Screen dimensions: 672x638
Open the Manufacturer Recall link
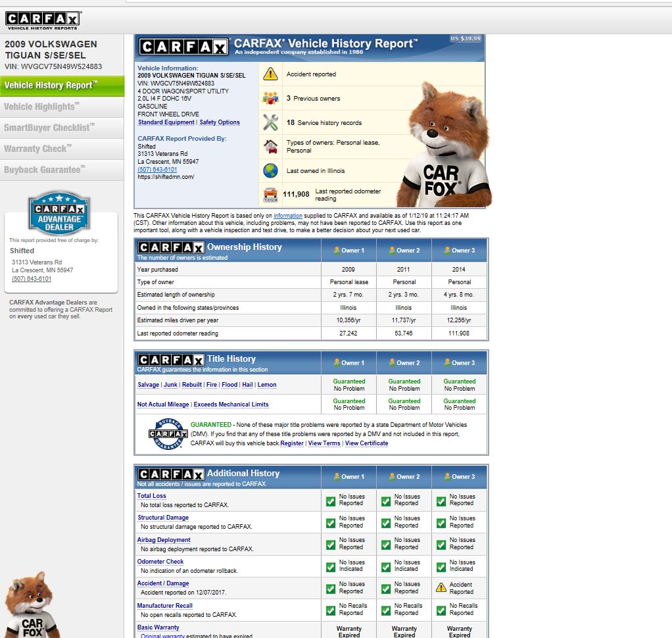(x=165, y=605)
